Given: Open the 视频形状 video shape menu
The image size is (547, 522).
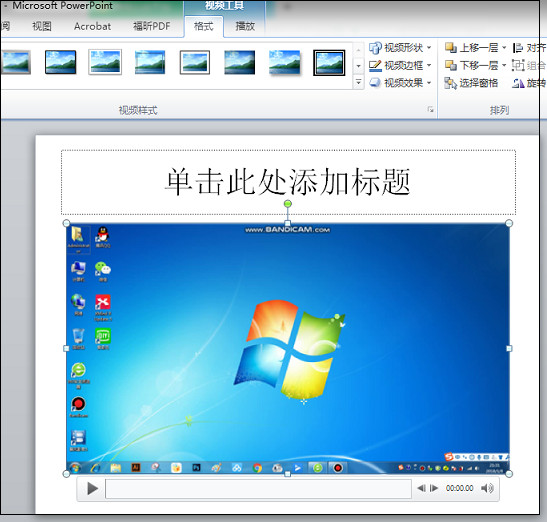Looking at the screenshot, I should (x=400, y=47).
